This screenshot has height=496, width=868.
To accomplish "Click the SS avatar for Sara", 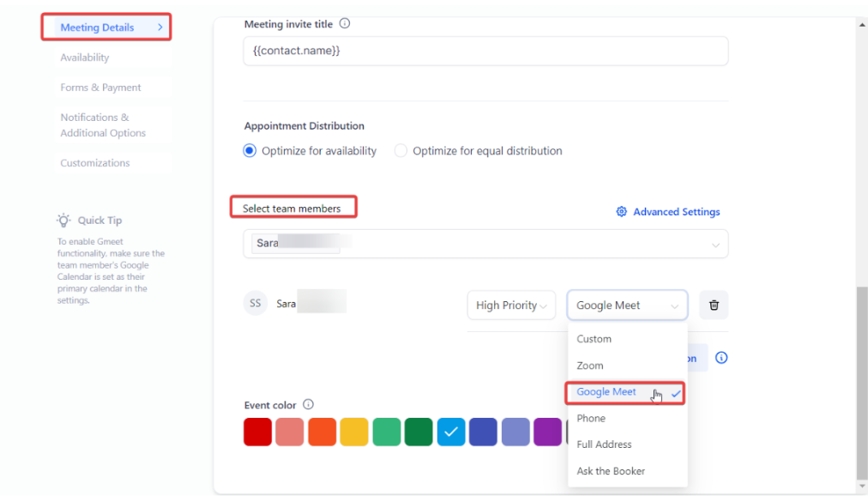I will [x=255, y=304].
